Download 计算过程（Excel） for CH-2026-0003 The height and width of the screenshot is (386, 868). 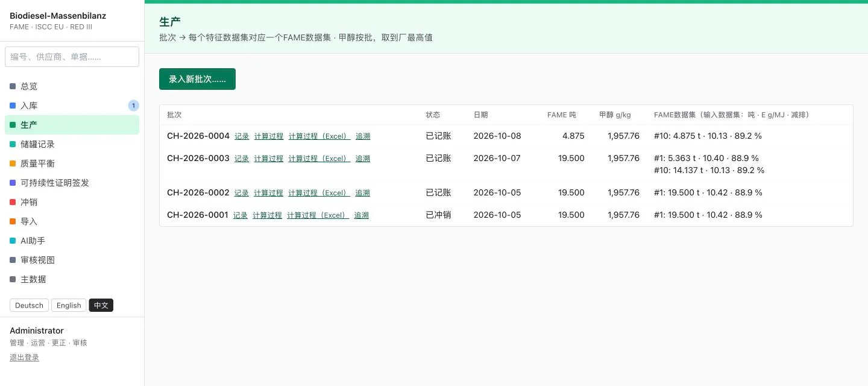[x=319, y=159]
